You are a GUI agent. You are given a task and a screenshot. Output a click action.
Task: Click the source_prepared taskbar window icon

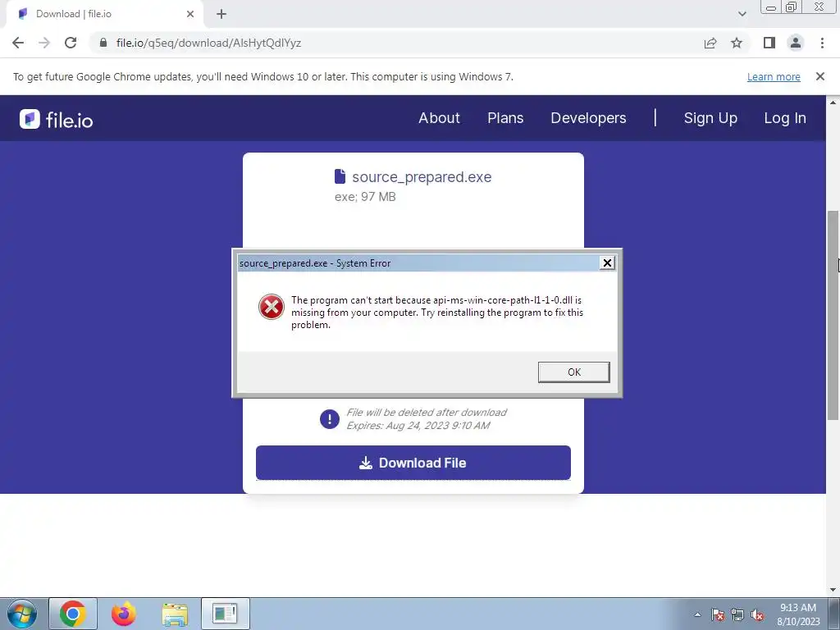(x=225, y=614)
